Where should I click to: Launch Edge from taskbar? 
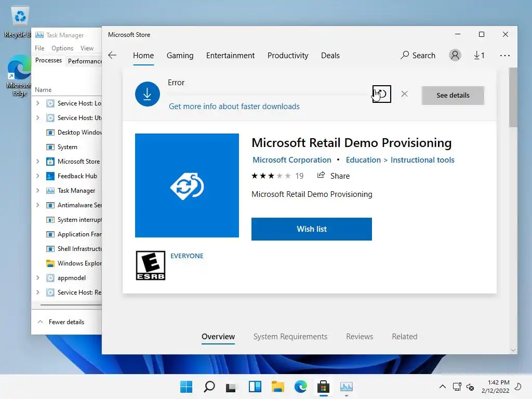coord(301,387)
